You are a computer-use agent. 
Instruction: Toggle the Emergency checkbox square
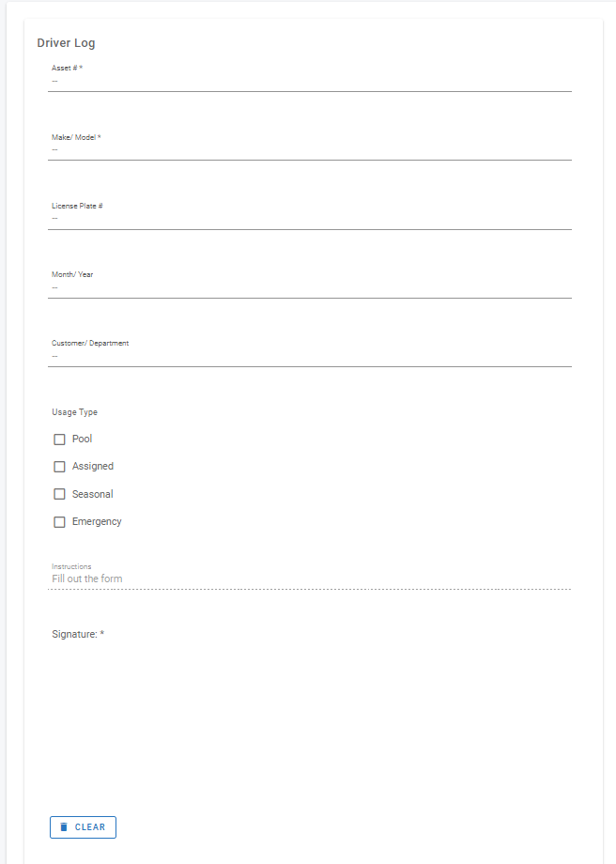(59, 522)
